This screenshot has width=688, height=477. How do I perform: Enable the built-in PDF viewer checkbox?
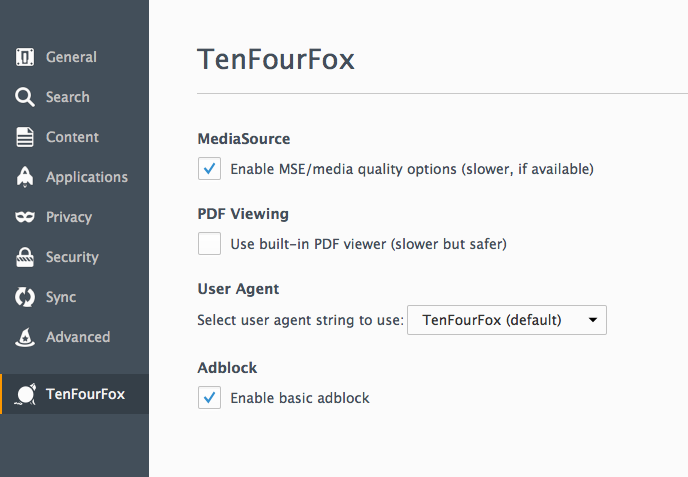(x=209, y=244)
